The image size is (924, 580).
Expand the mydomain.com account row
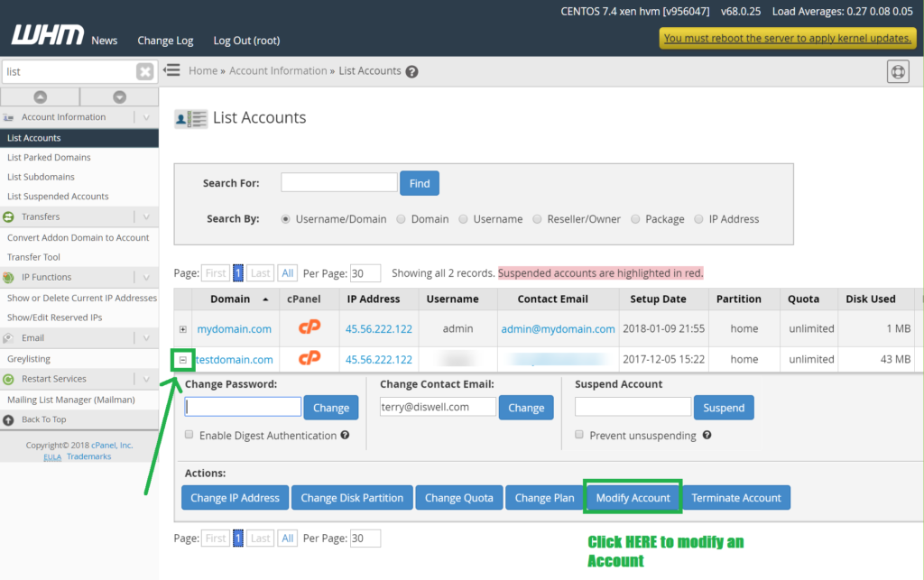(x=183, y=329)
